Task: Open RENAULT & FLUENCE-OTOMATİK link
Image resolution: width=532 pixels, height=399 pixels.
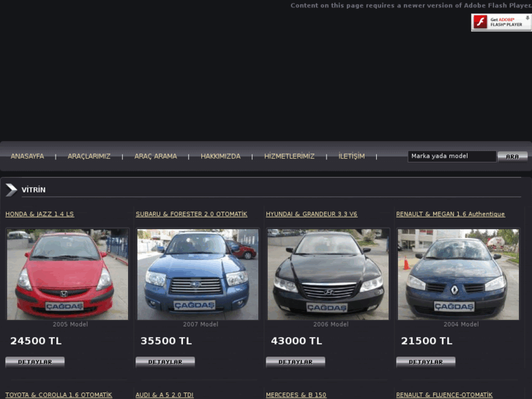Action: 444,395
